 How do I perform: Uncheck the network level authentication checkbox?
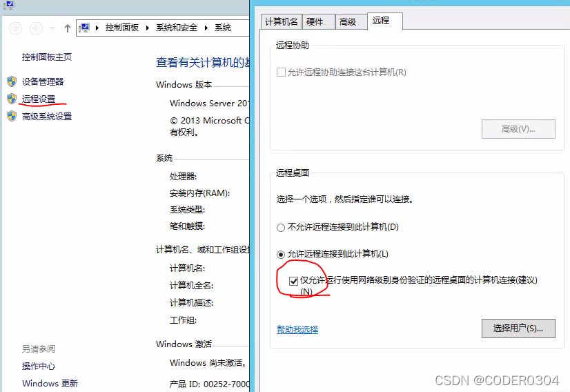click(294, 281)
